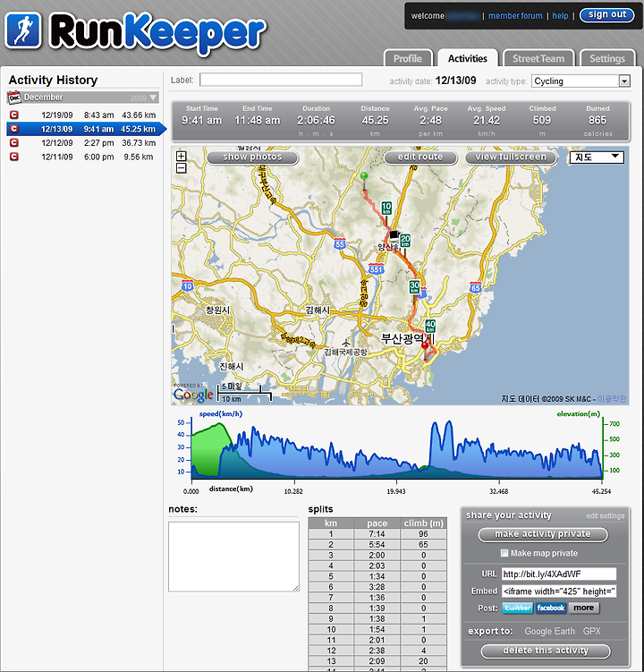The width and height of the screenshot is (644, 672).
Task: Click the more post options button
Action: (x=583, y=608)
